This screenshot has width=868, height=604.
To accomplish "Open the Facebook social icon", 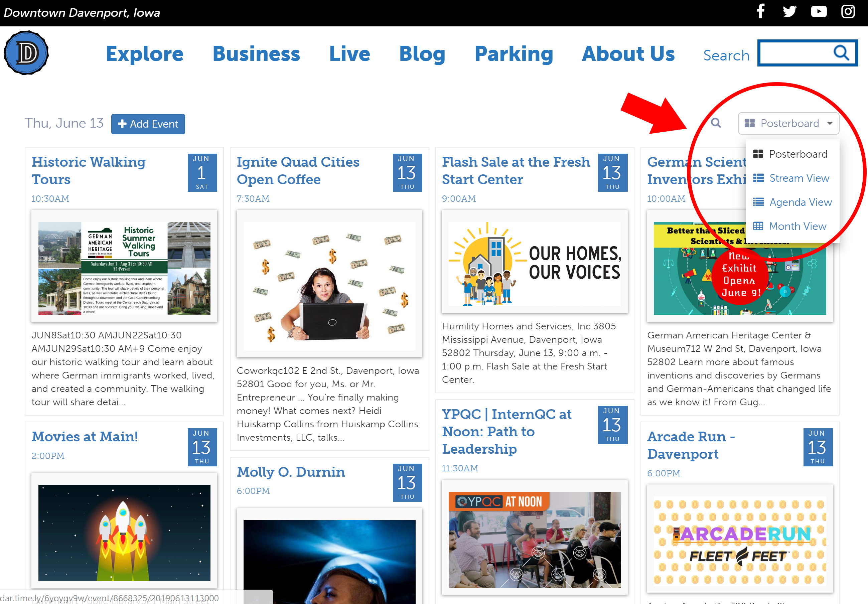I will tap(761, 11).
